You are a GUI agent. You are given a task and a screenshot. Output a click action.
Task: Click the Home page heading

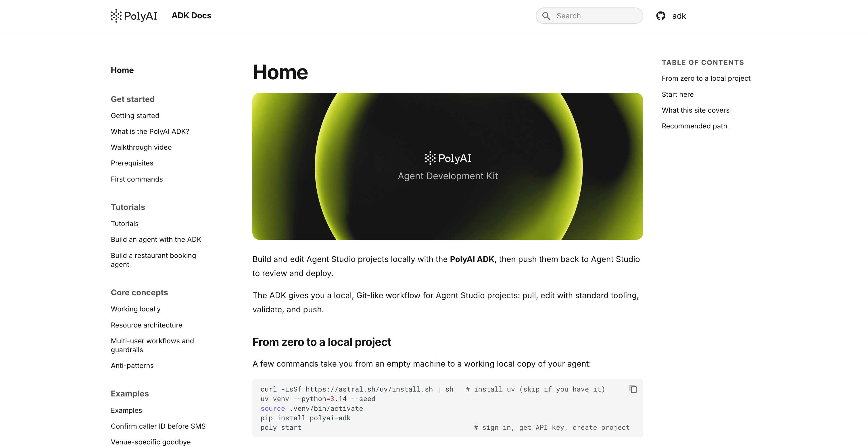point(280,72)
